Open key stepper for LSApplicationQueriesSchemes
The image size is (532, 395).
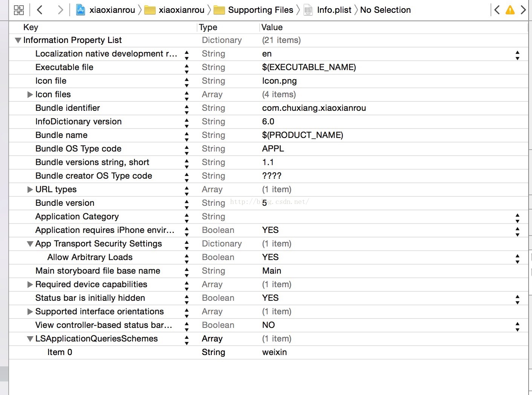coord(187,340)
